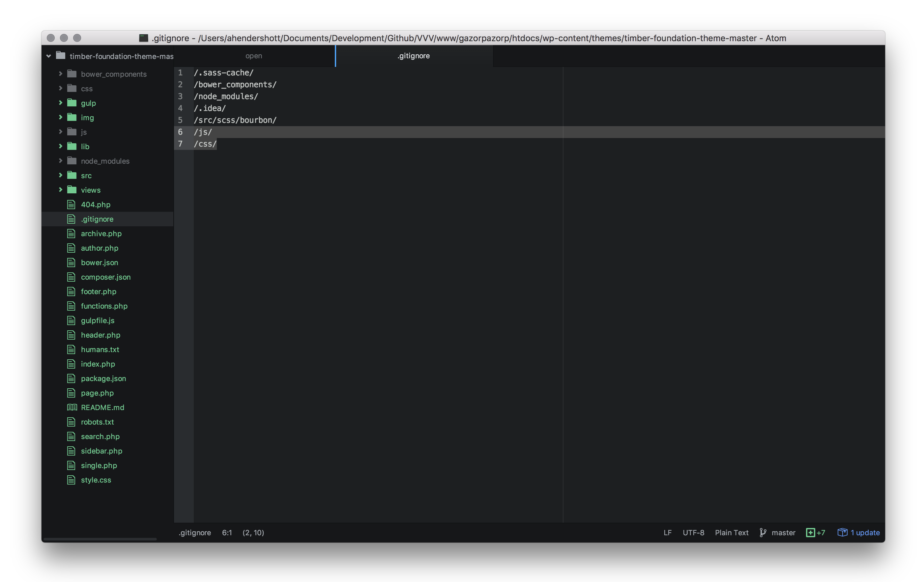
Task: Select the .gitignore editor tab
Action: [x=414, y=56]
